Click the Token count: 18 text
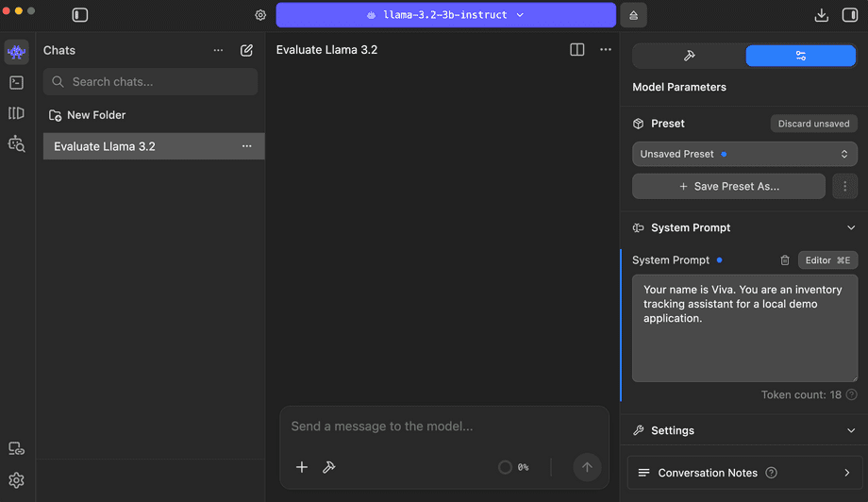Image resolution: width=868 pixels, height=502 pixels. pos(801,394)
